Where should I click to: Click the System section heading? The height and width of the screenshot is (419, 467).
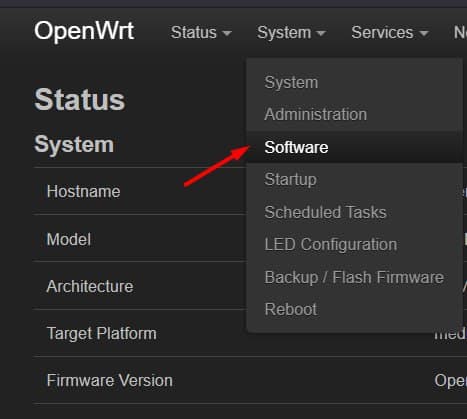click(x=74, y=144)
